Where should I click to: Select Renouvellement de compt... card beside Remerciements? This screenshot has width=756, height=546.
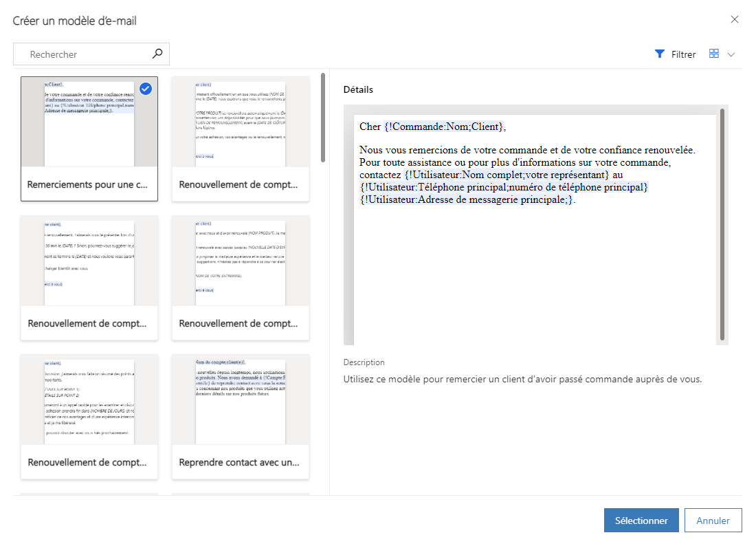pyautogui.click(x=241, y=139)
